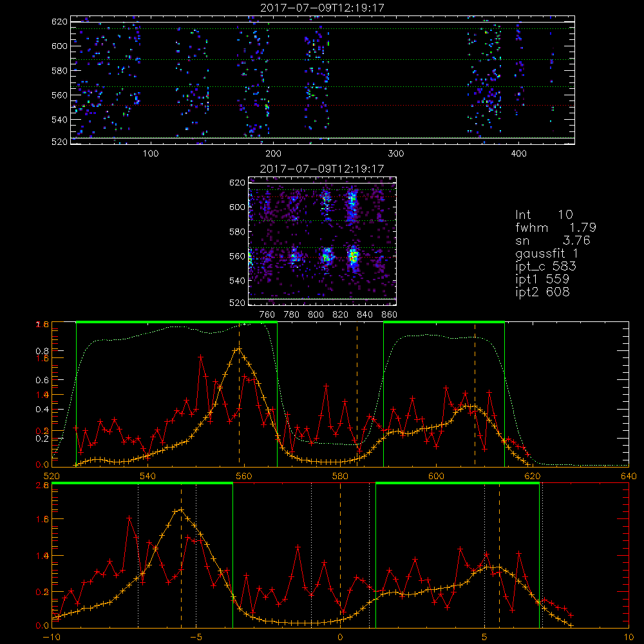Click x-axis label 400 under top spectrogram
The width and height of the screenshot is (644, 644).
pyautogui.click(x=518, y=153)
